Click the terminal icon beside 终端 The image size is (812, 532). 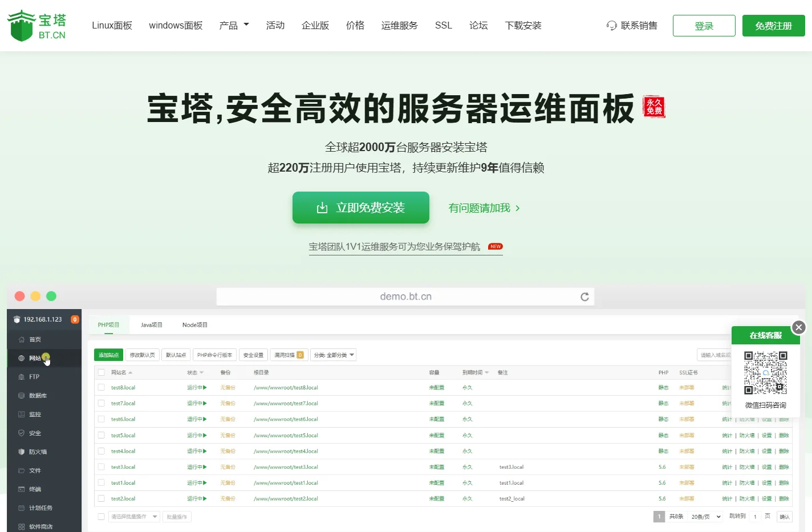click(21, 489)
